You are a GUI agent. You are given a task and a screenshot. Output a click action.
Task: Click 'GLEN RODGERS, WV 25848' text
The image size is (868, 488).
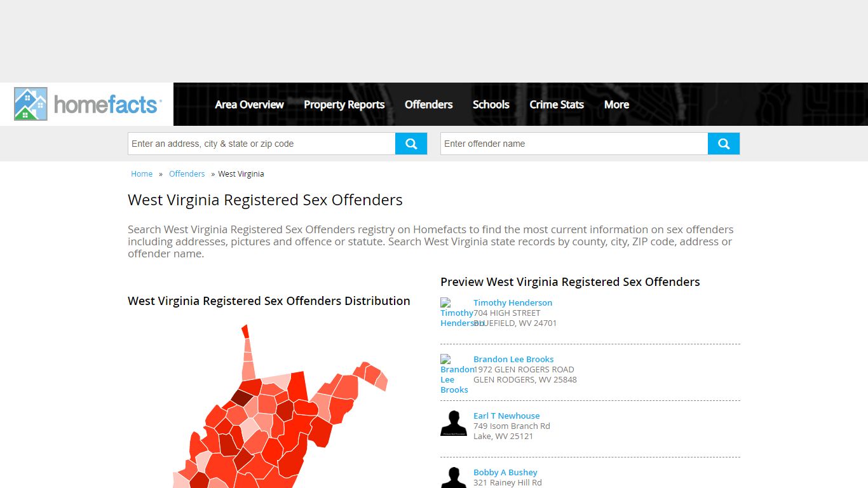pos(526,379)
